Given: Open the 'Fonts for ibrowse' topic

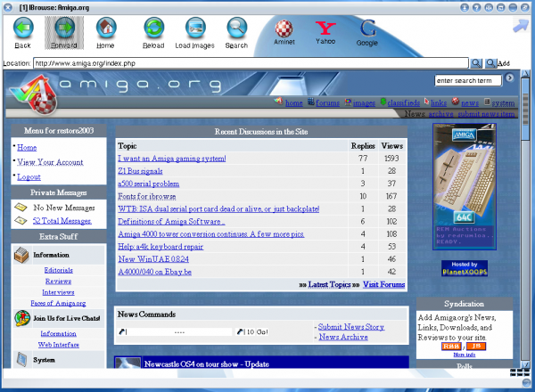Looking at the screenshot, I should pos(147,196).
